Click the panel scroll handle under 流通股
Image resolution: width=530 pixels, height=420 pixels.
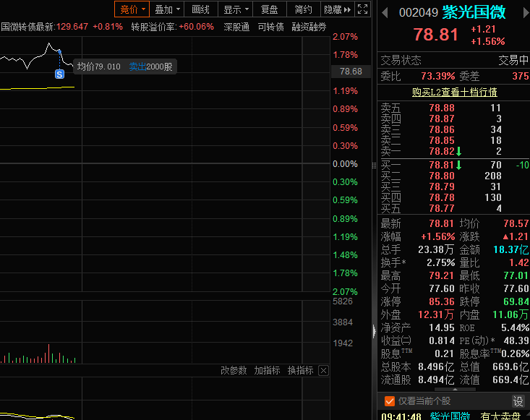[455, 389]
